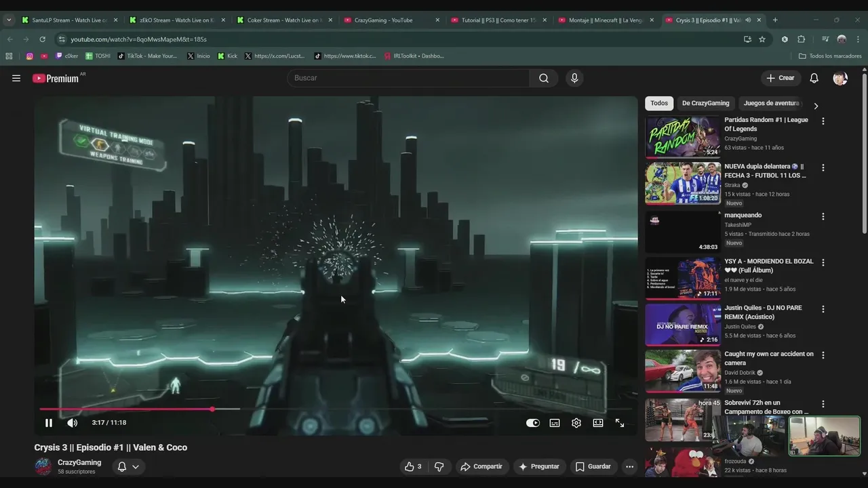Bookmark this page star

(762, 39)
